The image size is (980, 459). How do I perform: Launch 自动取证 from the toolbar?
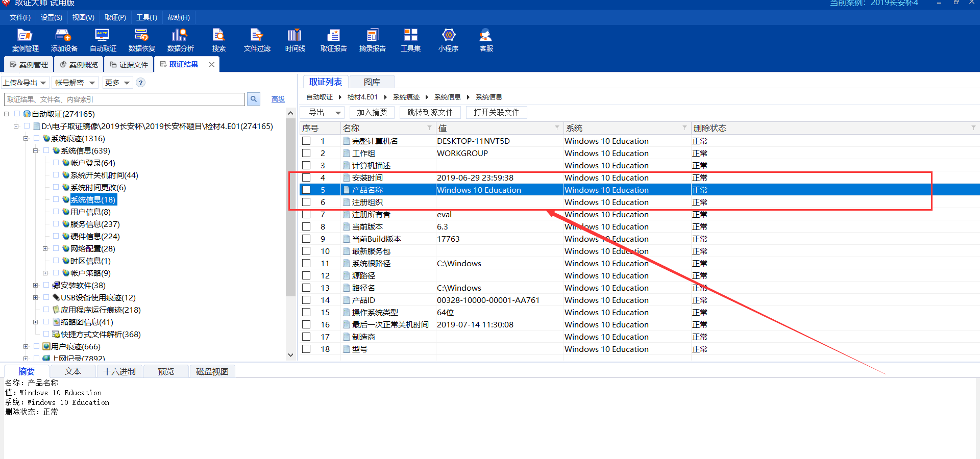[x=102, y=40]
